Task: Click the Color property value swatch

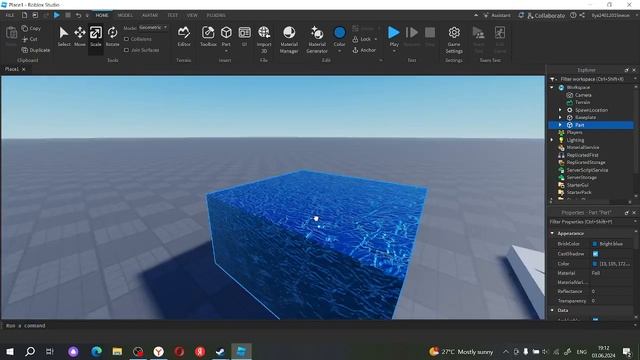Action: (595, 264)
